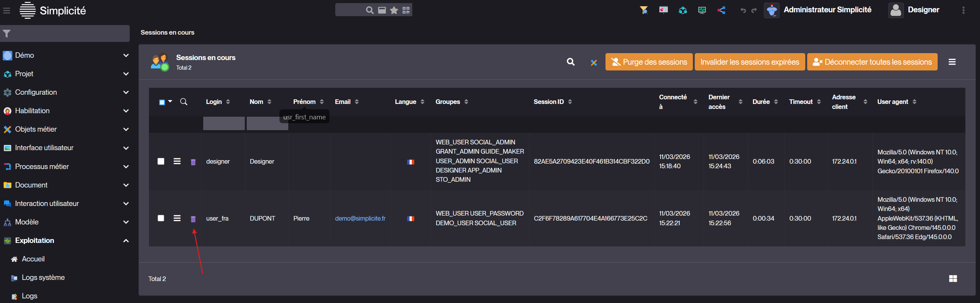The width and height of the screenshot is (980, 303).
Task: Switch to grid view icon at bottom right
Action: coord(953,279)
